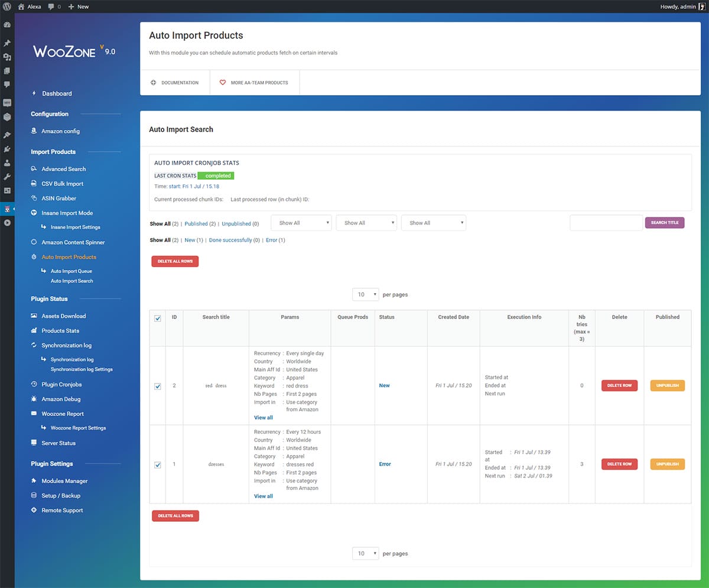Click View all link in dresses row
Screen dimensions: 709x588
pos(264,496)
